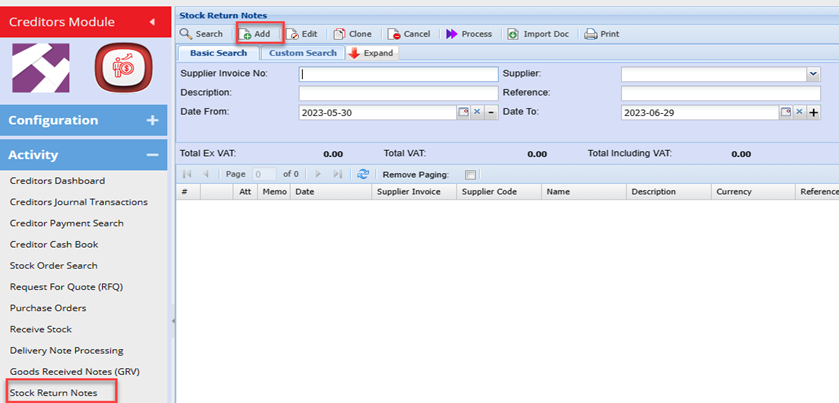Focus the Supplier Invoice No field

[398, 74]
